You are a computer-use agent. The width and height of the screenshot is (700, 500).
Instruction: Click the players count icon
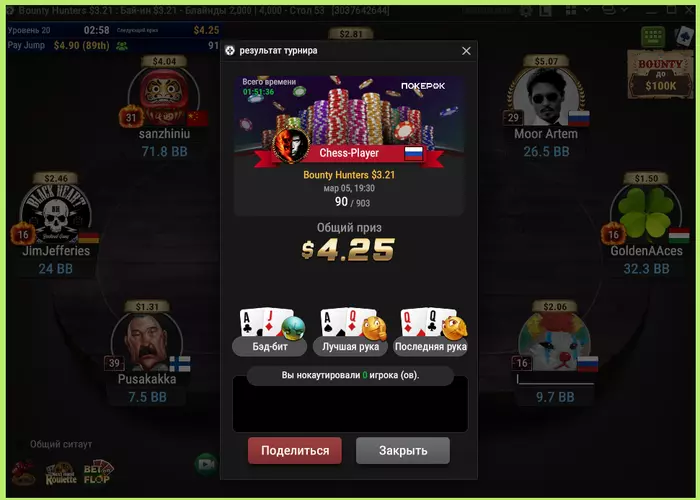pyautogui.click(x=121, y=46)
